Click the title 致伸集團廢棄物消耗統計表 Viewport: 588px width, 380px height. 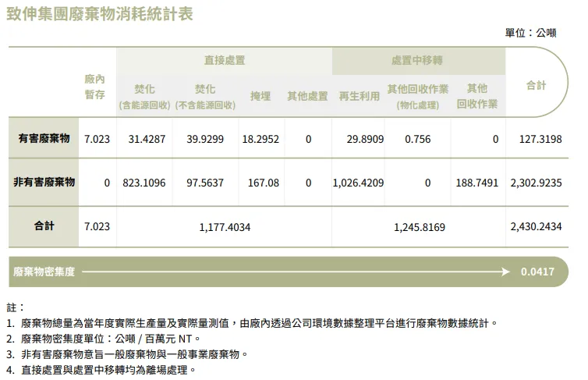tap(100, 14)
